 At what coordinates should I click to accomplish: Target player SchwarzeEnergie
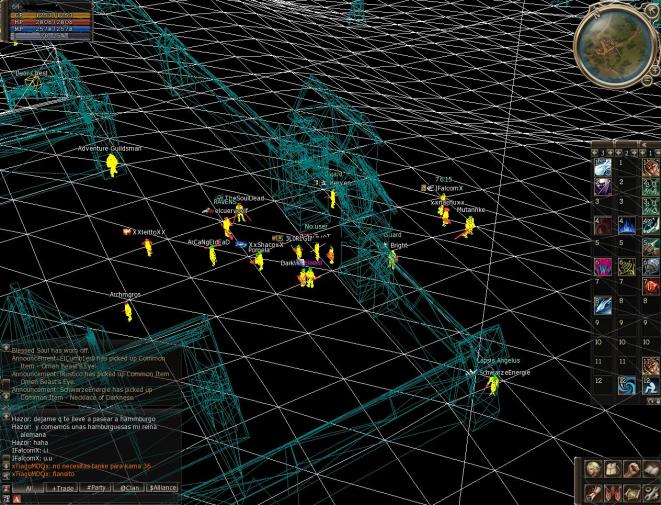tap(493, 384)
